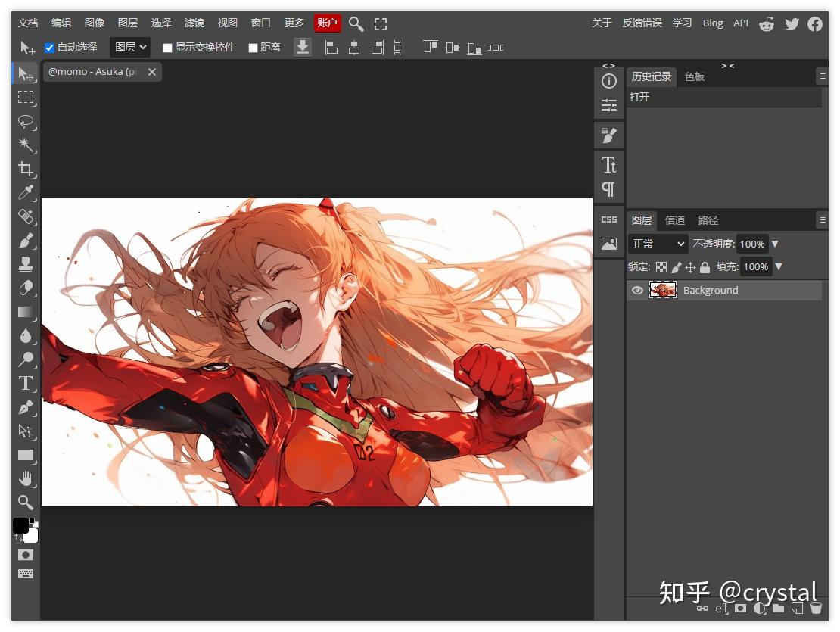Screen dimensions: 840x632
Task: Uncheck the 自动选择 checkbox
Action: [x=49, y=48]
